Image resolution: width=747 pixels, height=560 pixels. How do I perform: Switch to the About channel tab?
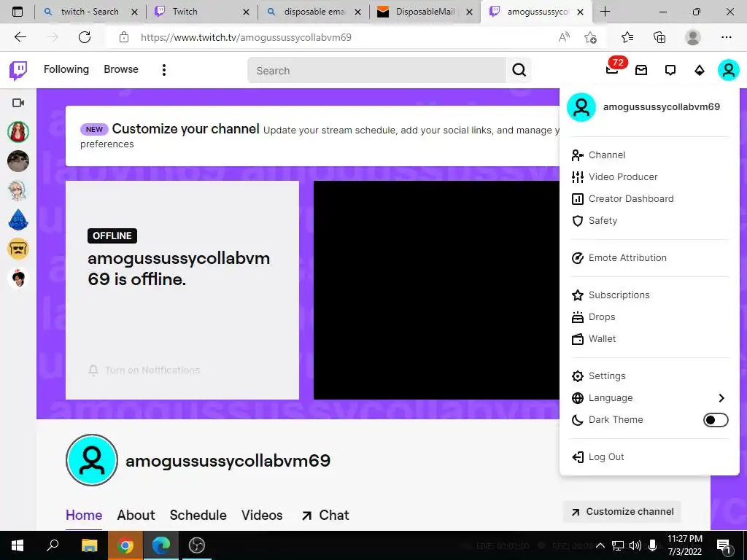[136, 515]
